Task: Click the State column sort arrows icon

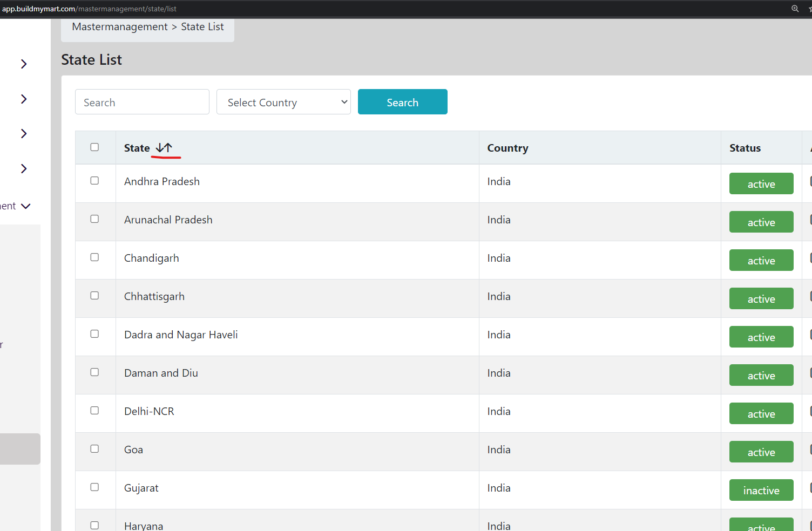Action: pos(164,147)
